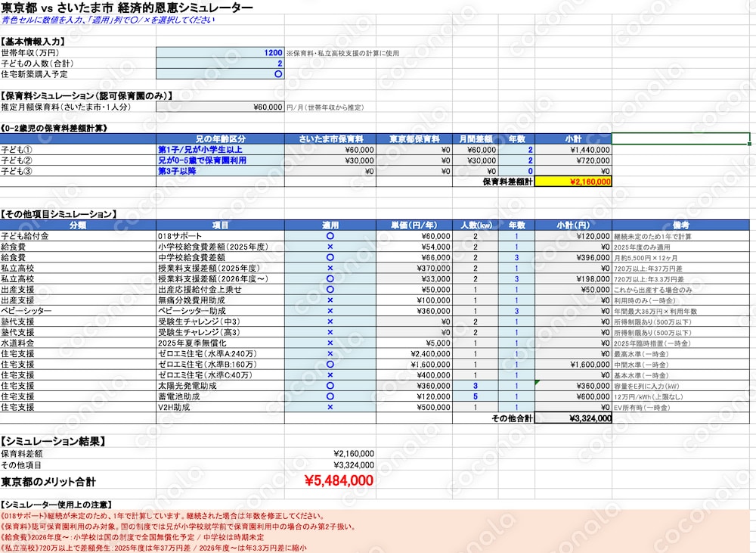Click the yellow 保育料差額計 ¥2,160,000 cell
The width and height of the screenshot is (756, 553).
573,182
